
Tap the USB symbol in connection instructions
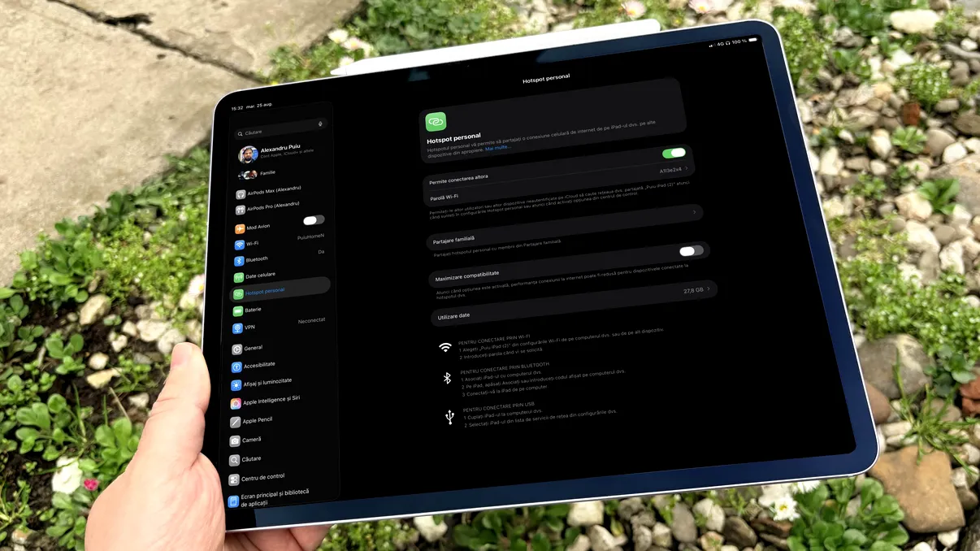pos(450,417)
